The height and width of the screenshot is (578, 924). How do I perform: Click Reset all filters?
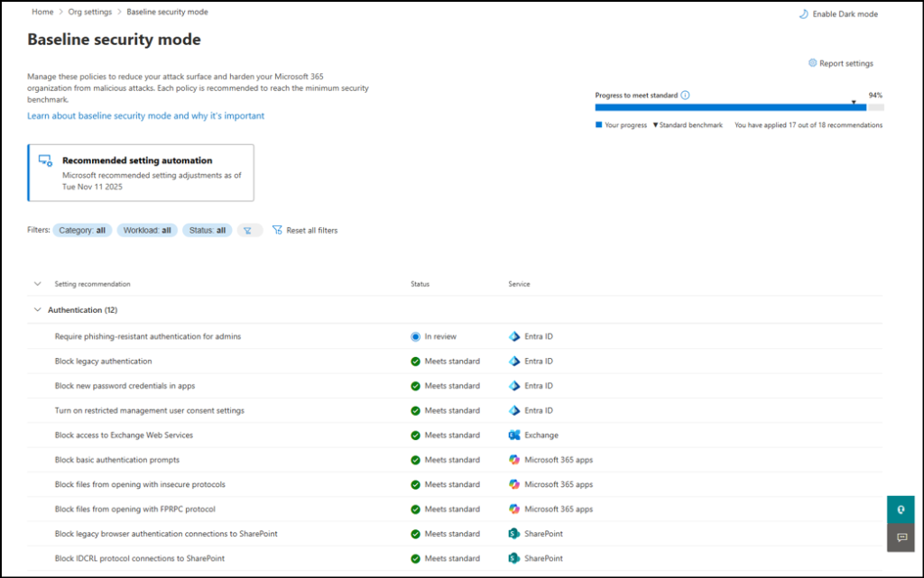(x=305, y=230)
